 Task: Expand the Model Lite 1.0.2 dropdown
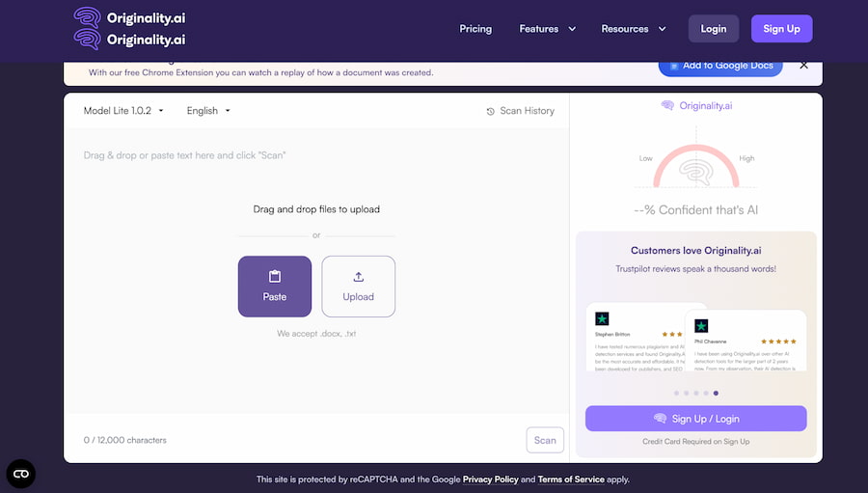click(123, 111)
